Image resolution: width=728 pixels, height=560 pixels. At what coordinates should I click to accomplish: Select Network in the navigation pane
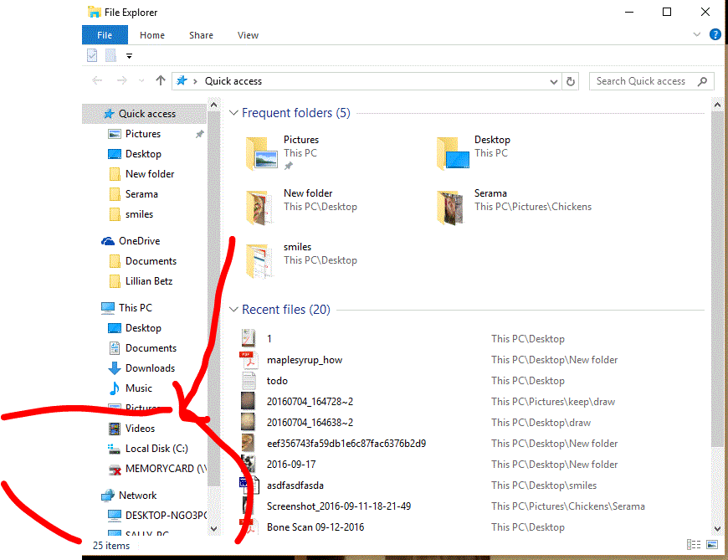pos(137,496)
